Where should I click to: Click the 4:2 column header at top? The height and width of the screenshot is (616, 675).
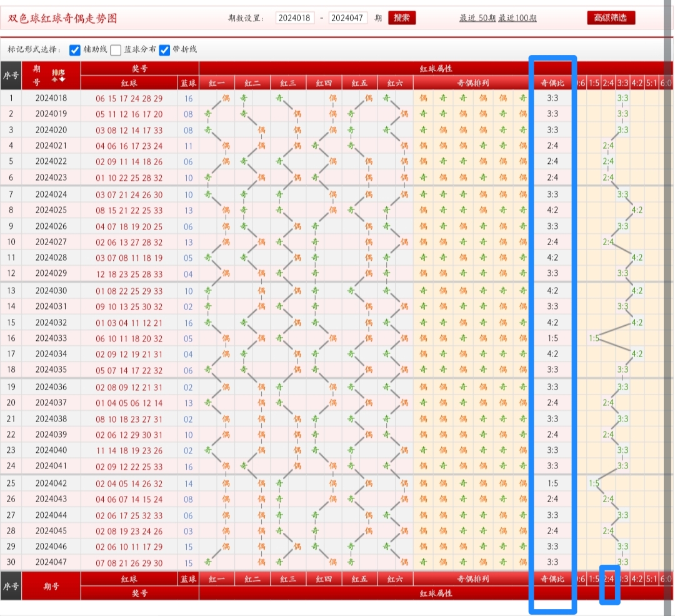(x=637, y=83)
